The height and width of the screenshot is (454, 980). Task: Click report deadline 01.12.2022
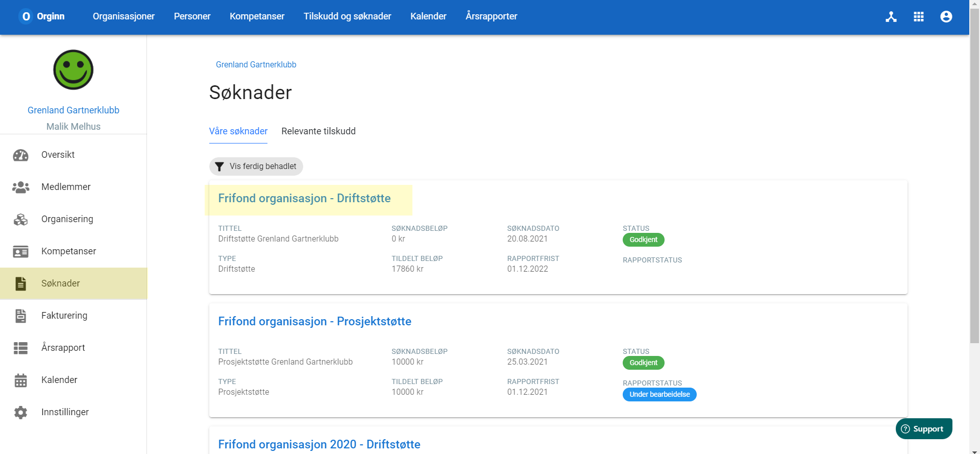click(x=527, y=269)
